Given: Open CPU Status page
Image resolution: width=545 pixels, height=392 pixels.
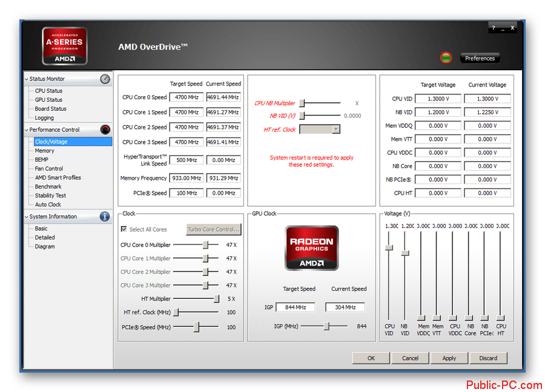Looking at the screenshot, I should click(48, 91).
